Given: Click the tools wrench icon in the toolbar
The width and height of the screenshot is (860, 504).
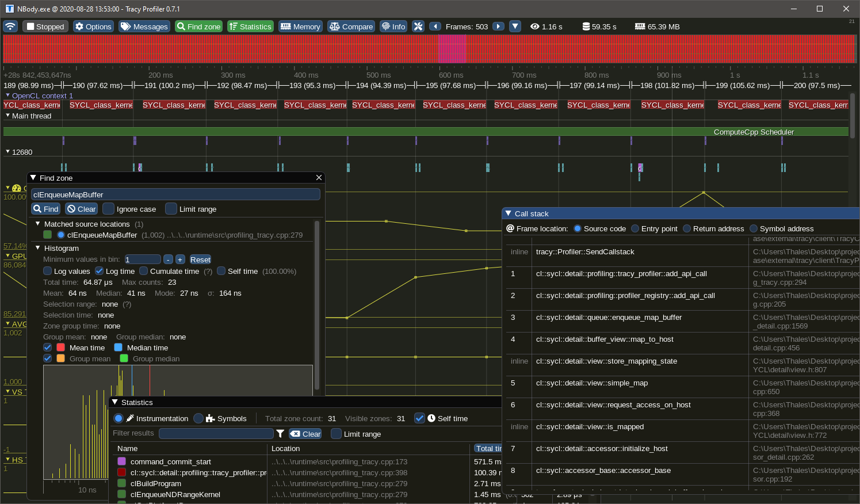Looking at the screenshot, I should click(x=418, y=26).
